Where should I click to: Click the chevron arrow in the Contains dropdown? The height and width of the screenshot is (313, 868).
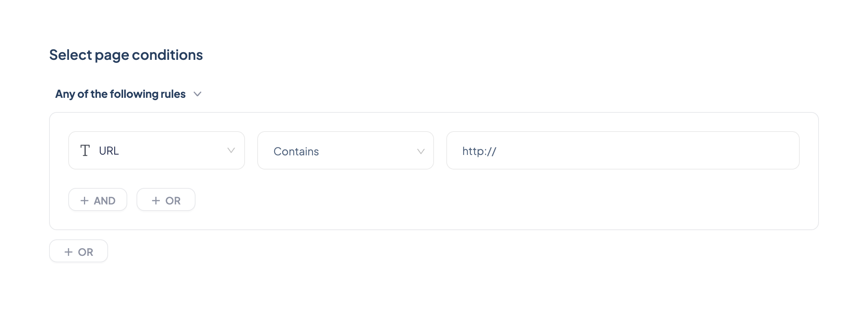tap(421, 151)
